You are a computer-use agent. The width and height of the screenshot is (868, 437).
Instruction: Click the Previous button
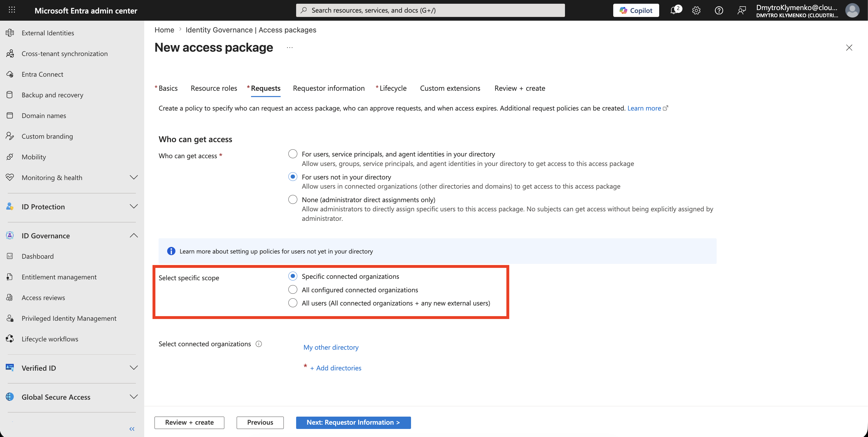click(260, 423)
